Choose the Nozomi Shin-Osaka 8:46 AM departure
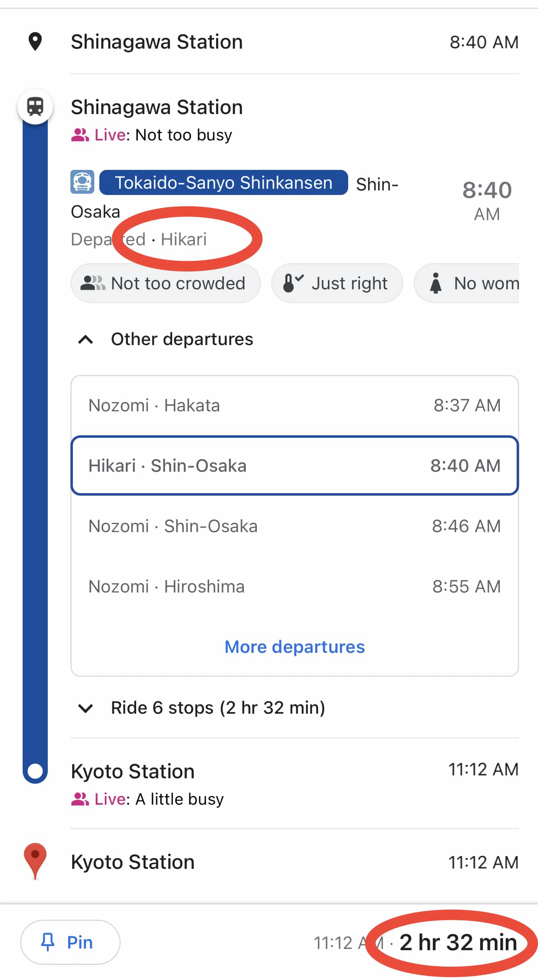The height and width of the screenshot is (980, 538). pos(295,526)
